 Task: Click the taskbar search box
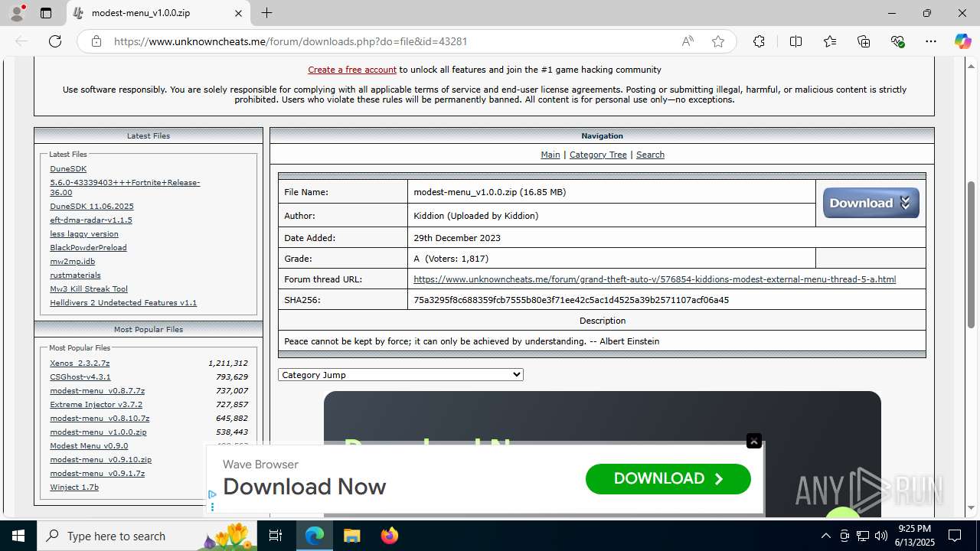[148, 536]
